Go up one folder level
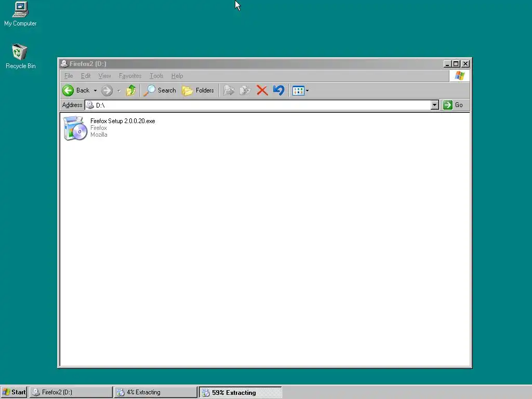The height and width of the screenshot is (399, 532). click(x=131, y=90)
